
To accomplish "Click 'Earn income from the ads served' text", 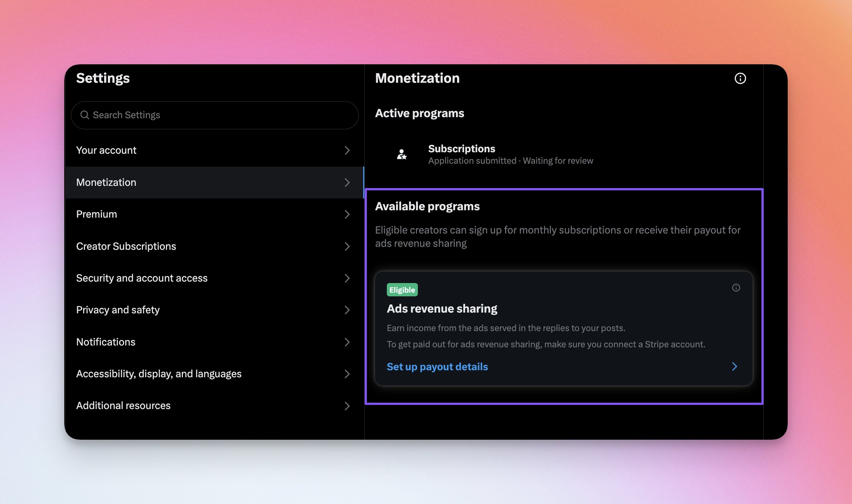I will pos(506,328).
